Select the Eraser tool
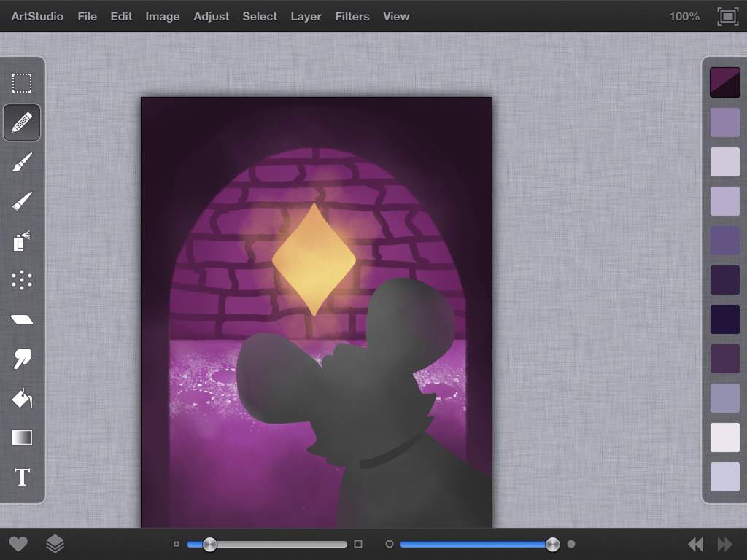 (x=22, y=319)
